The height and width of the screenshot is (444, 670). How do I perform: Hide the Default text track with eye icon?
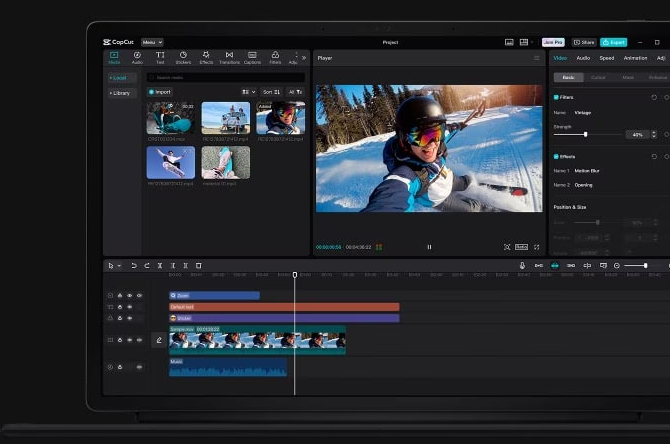click(129, 307)
